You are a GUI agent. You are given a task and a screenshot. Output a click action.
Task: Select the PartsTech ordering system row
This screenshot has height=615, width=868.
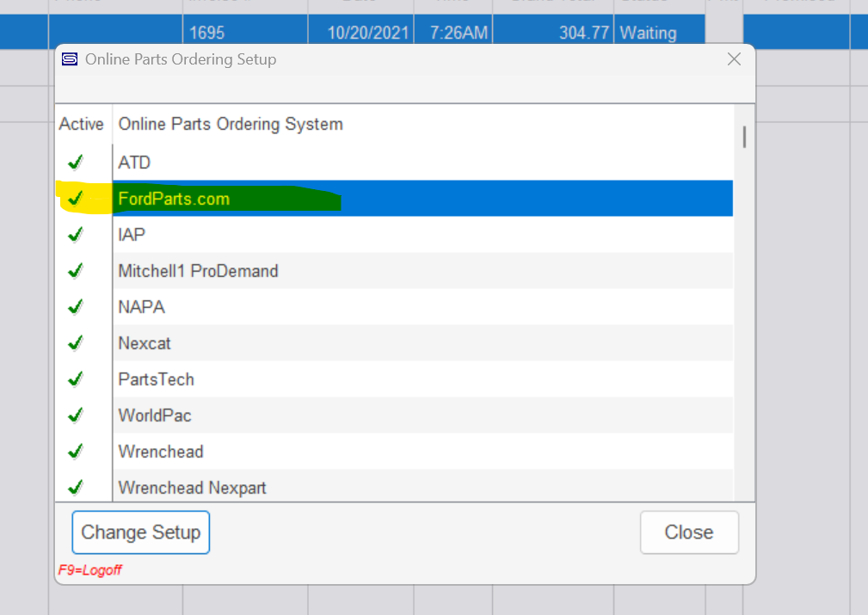pyautogui.click(x=423, y=379)
